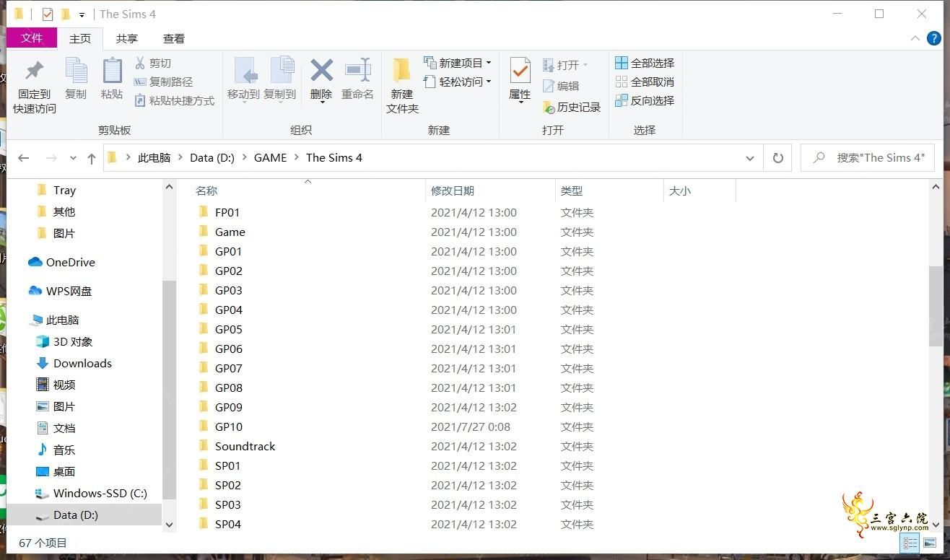Open Properties (属性) checkmark icon
The width and height of the screenshot is (950, 560).
(520, 71)
